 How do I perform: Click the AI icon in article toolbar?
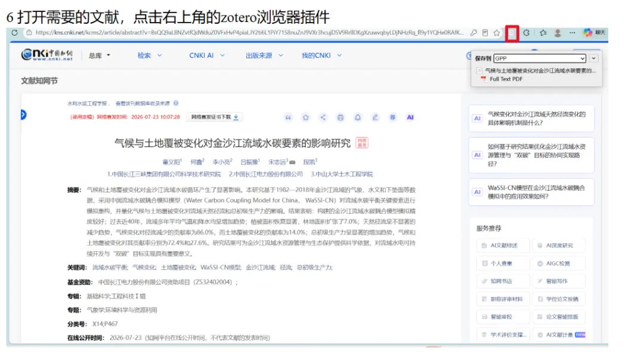tap(410, 118)
